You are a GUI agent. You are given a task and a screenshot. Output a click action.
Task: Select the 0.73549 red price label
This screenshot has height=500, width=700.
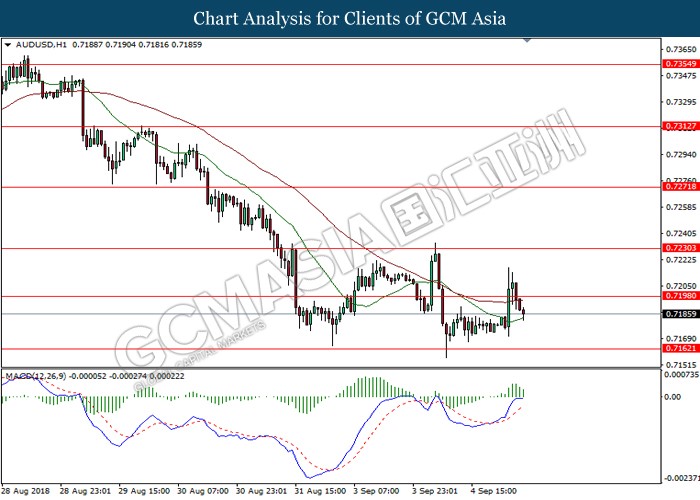point(680,64)
